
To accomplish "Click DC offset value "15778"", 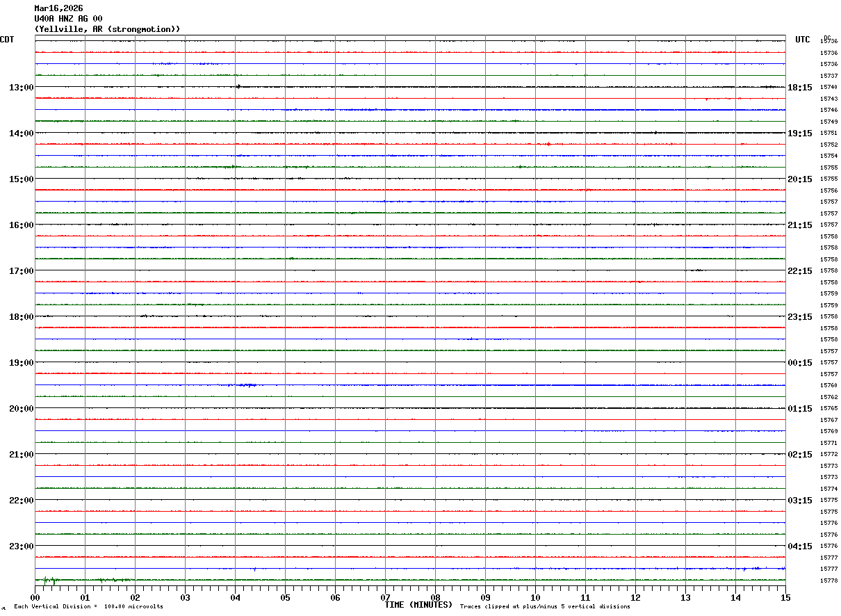I will (x=828, y=581).
